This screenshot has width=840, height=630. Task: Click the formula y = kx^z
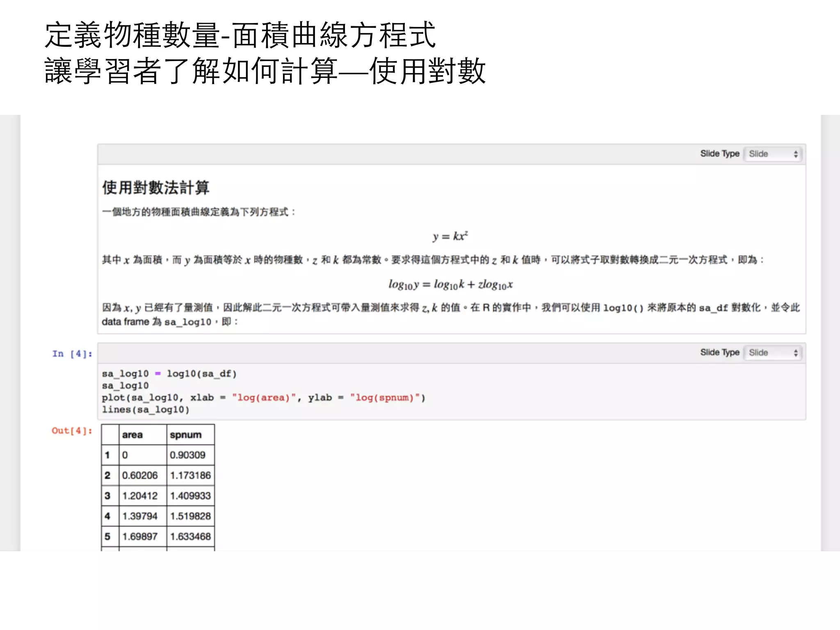[450, 236]
